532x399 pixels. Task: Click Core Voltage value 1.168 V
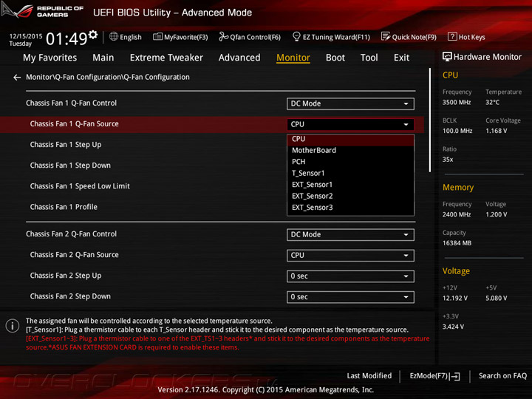tap(497, 131)
